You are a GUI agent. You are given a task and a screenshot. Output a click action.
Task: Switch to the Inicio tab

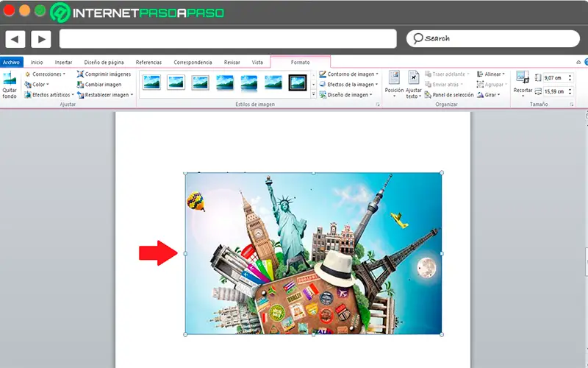37,63
